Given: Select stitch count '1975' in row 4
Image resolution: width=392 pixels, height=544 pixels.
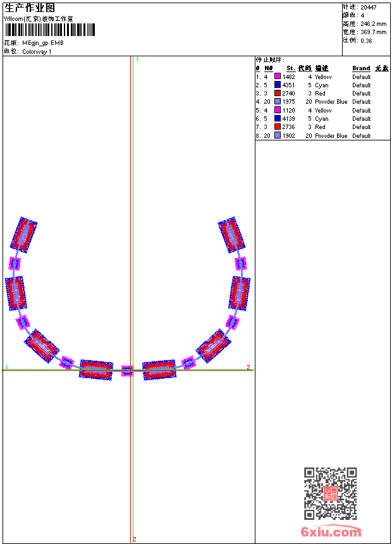Looking at the screenshot, I should 288,102.
